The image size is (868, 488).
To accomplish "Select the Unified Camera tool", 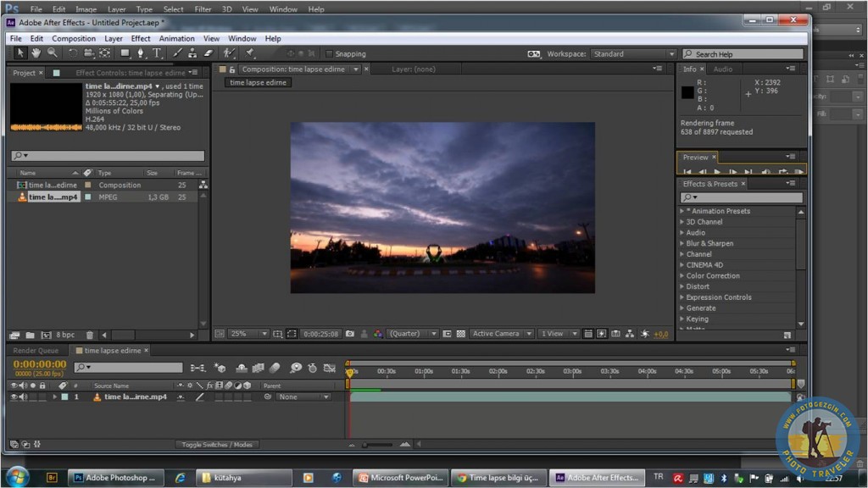I will click(88, 53).
